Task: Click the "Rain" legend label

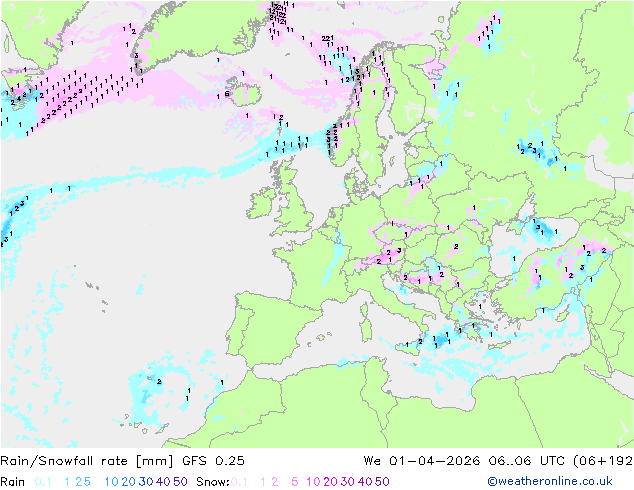Action: pos(13,482)
